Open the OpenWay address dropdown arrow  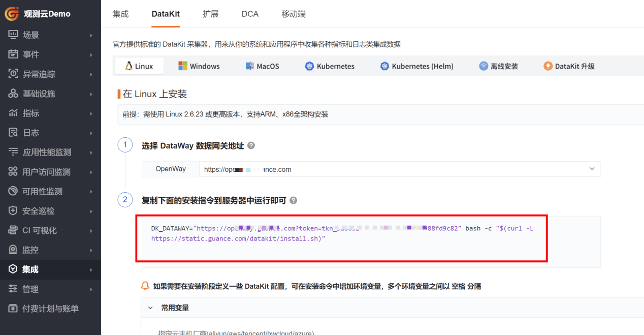pos(592,169)
